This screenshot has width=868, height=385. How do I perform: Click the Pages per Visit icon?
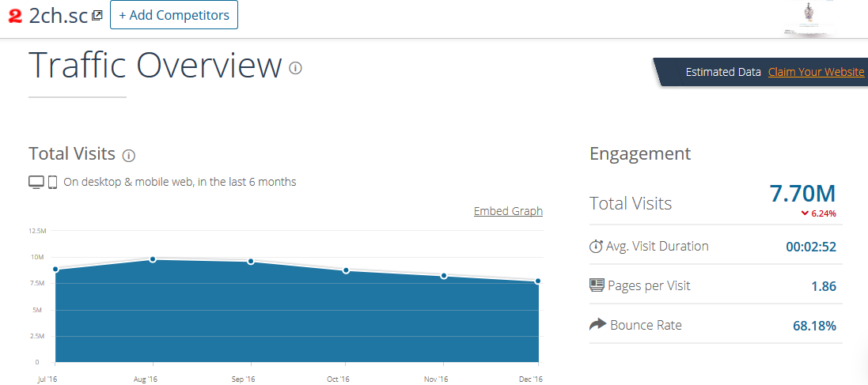click(x=597, y=285)
